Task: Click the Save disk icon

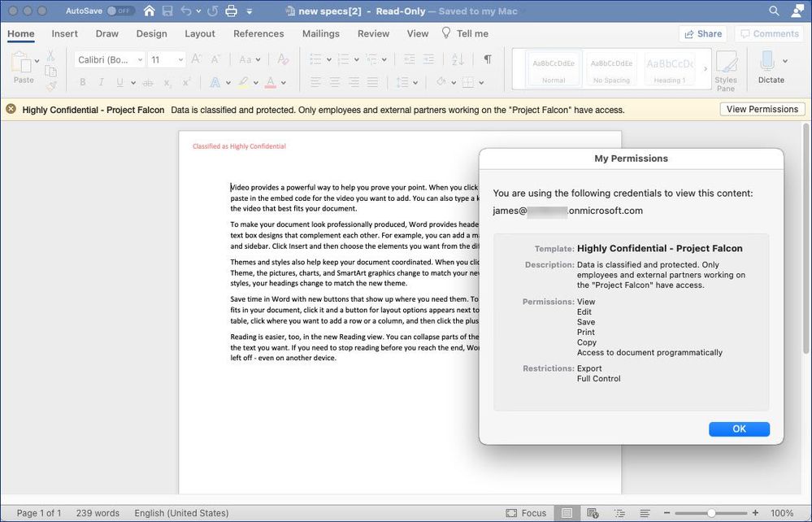Action: pos(167,11)
